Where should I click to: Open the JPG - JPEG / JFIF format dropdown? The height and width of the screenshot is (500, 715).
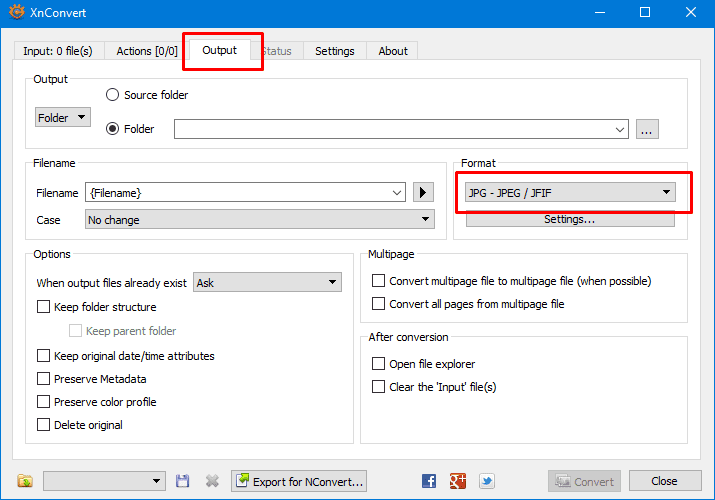click(x=570, y=192)
